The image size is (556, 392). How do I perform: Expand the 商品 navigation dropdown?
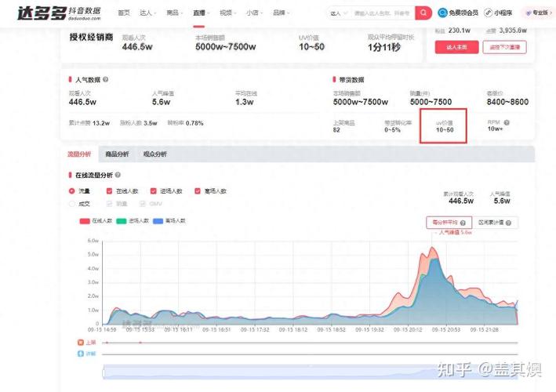[x=173, y=13]
